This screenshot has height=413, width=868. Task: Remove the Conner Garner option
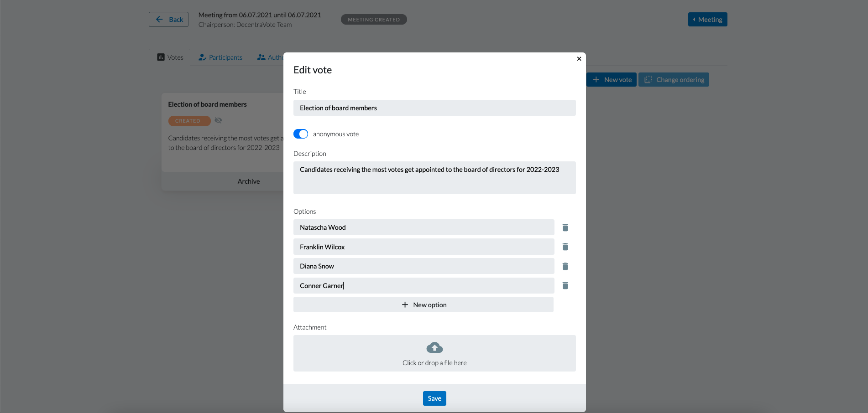pos(565,285)
